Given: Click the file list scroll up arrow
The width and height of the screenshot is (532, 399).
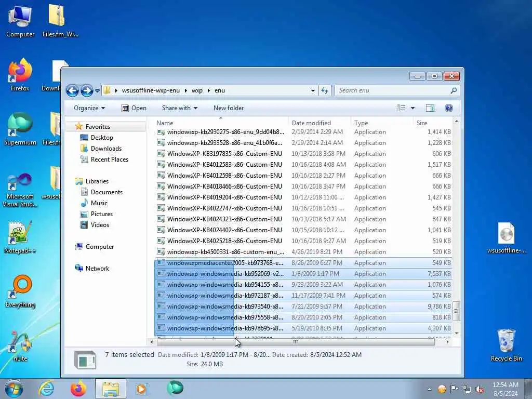Looking at the screenshot, I should 456,122.
